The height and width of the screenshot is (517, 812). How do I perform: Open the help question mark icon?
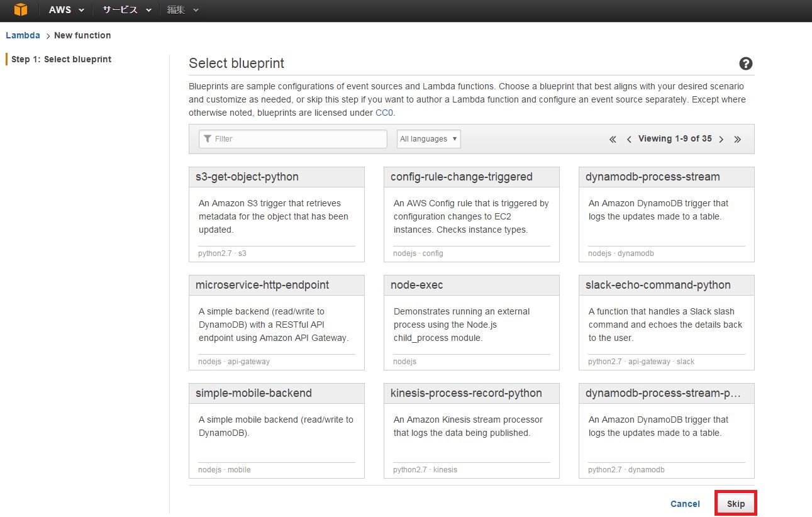746,64
